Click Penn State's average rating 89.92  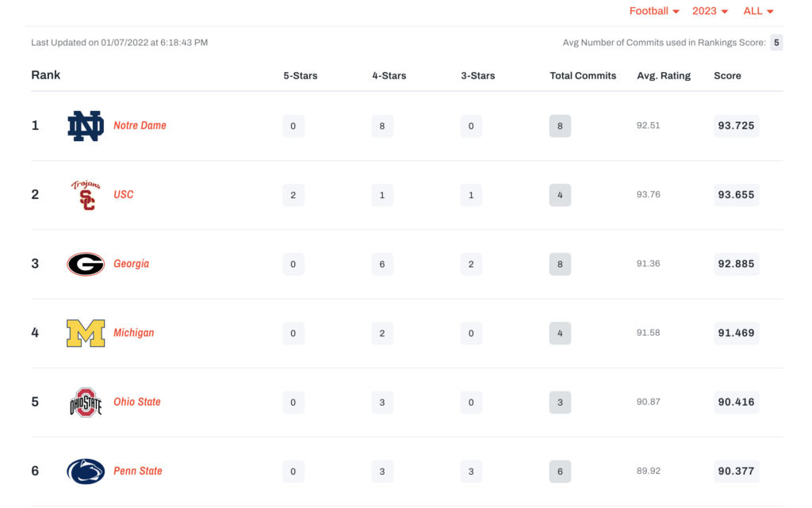[x=649, y=471]
